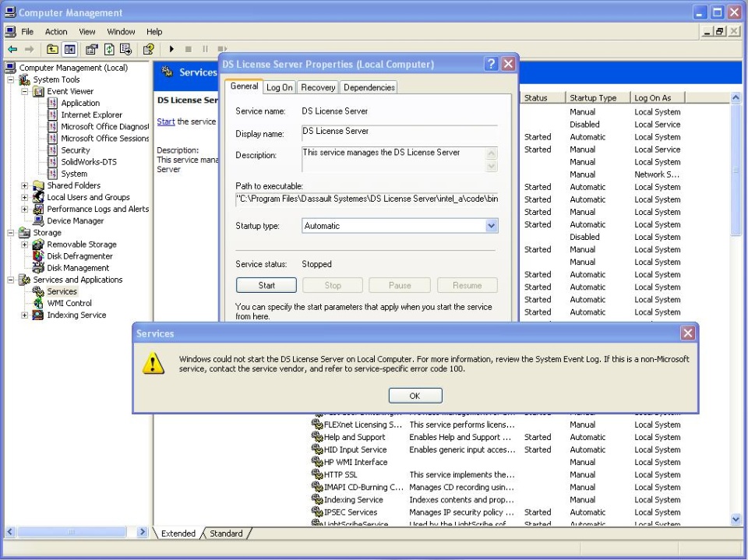This screenshot has height=560, width=748.
Task: Click the Display name input field
Action: pyautogui.click(x=400, y=132)
